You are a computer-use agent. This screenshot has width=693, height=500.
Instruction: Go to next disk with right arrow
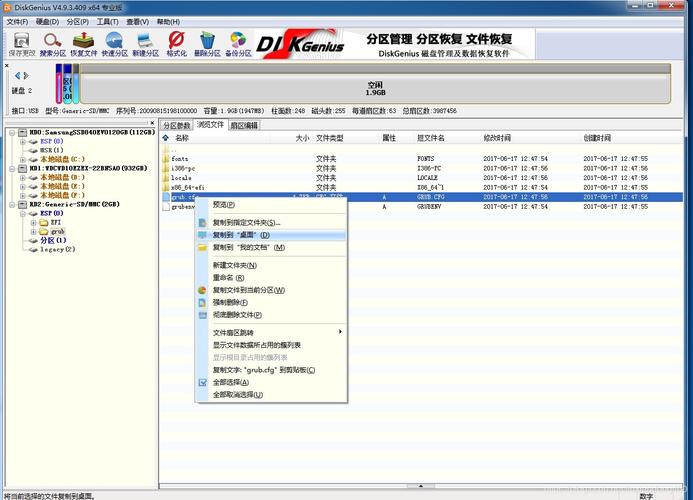[x=26, y=76]
